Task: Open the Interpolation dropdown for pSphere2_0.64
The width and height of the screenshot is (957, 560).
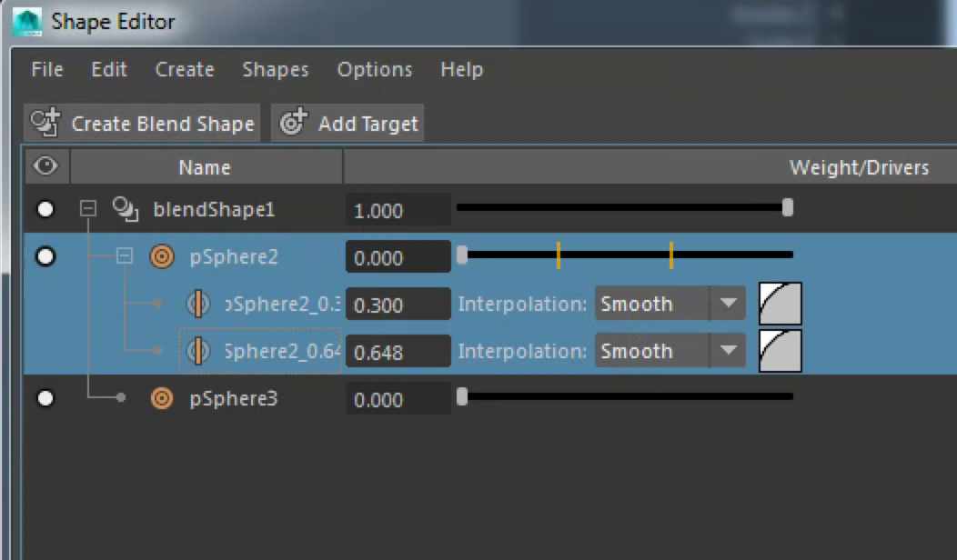Action: tap(669, 351)
